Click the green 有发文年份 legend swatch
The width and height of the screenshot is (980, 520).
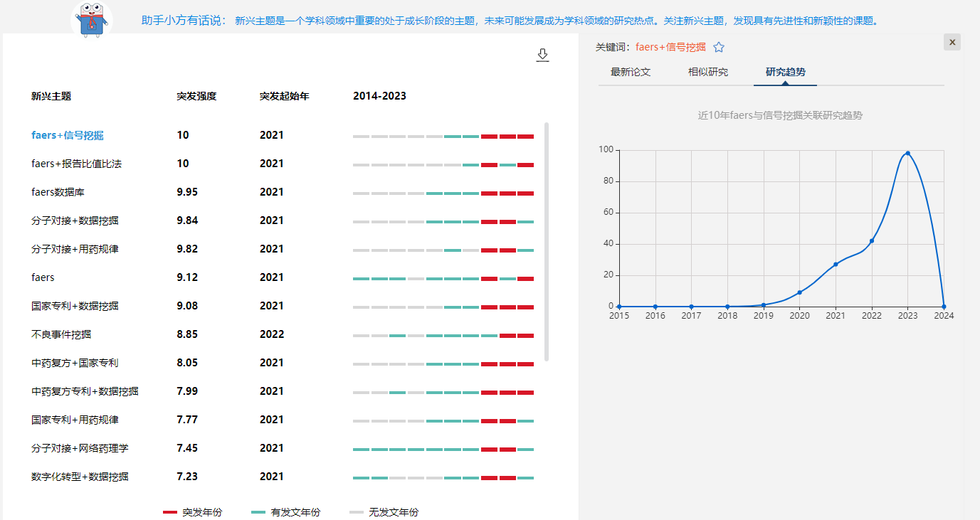pos(258,512)
